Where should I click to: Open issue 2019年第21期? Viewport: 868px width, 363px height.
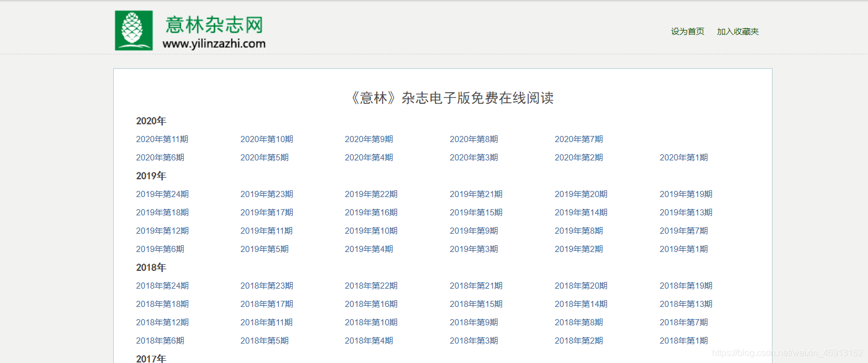476,194
